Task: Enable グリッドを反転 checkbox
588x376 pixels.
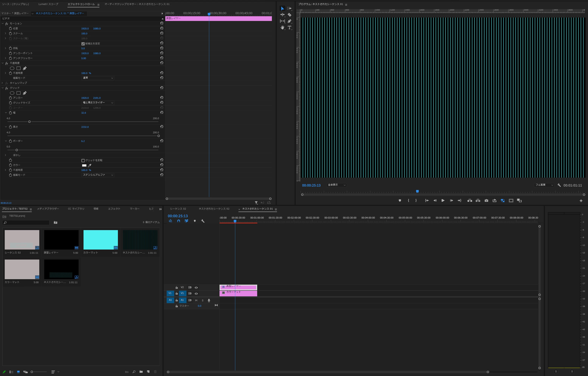Action: pyautogui.click(x=83, y=160)
